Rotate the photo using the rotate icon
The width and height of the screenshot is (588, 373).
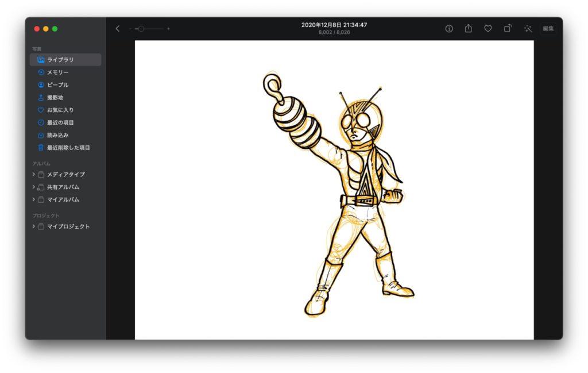click(x=508, y=28)
